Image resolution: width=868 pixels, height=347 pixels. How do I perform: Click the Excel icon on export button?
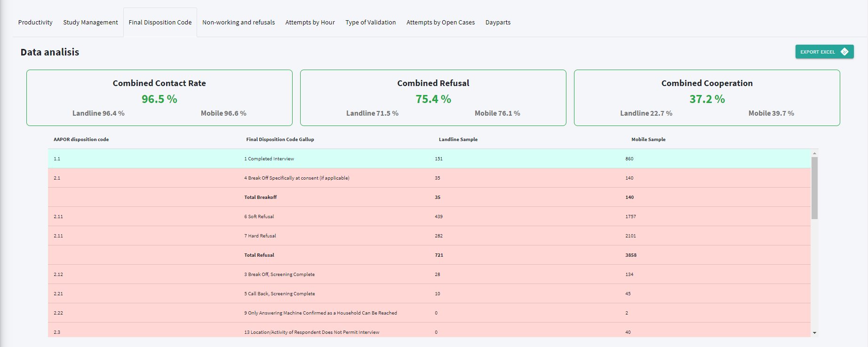click(x=844, y=52)
